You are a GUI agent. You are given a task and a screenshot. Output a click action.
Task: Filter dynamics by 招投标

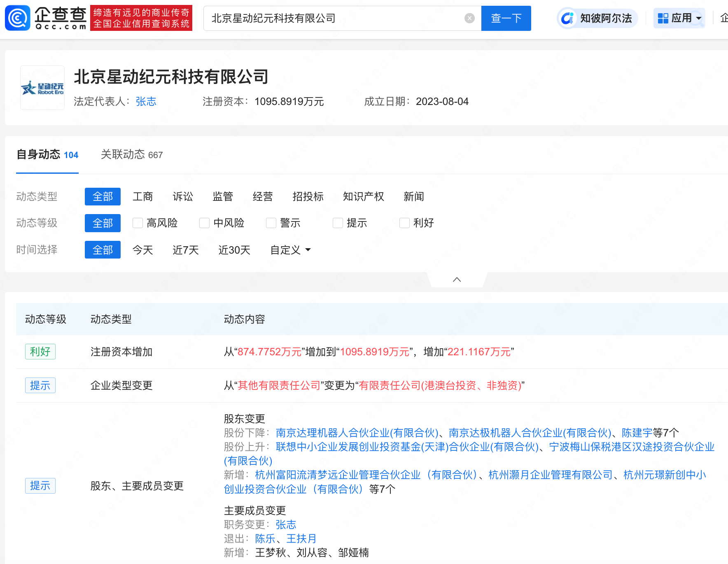click(x=308, y=196)
